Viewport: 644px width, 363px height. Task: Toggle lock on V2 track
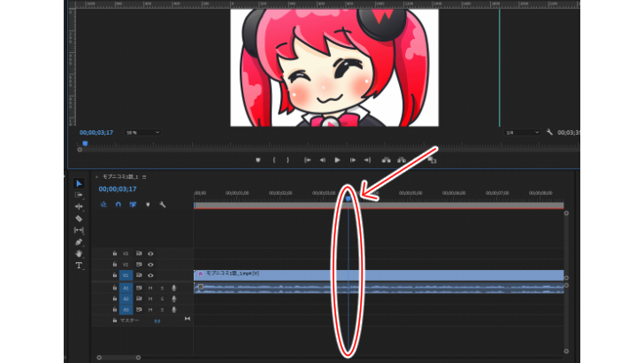(115, 265)
